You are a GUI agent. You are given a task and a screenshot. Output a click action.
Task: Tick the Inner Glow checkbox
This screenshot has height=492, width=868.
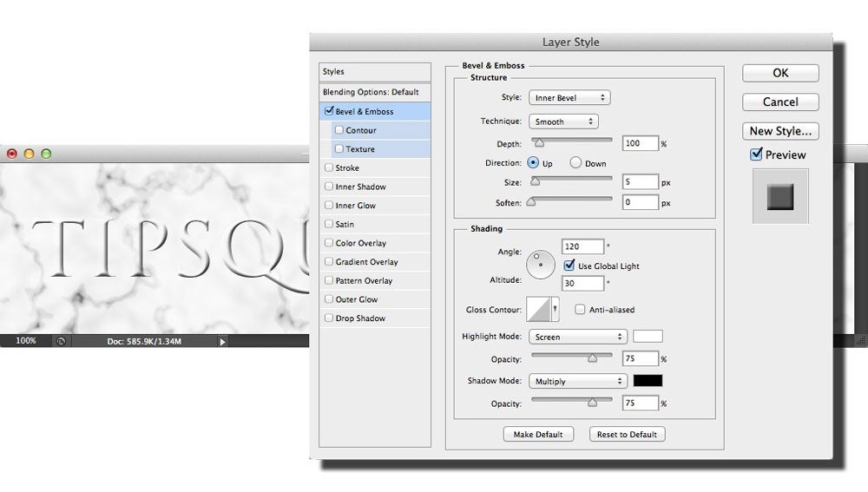tap(329, 205)
